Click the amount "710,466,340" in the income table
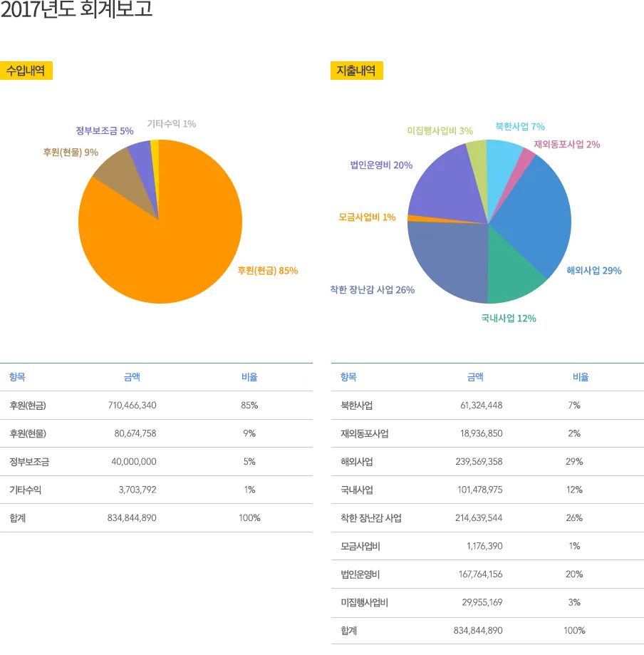 (x=132, y=406)
